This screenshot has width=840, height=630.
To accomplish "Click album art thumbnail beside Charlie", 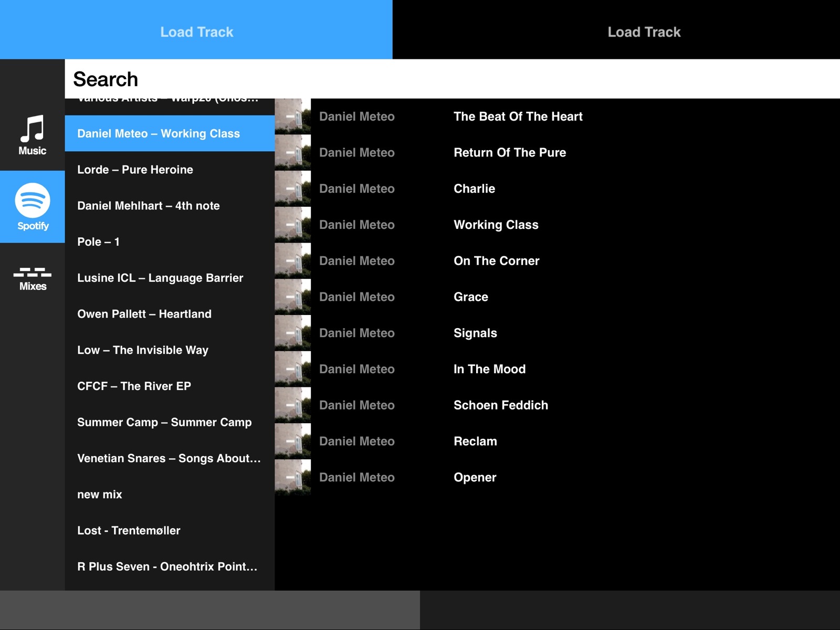I will (292, 188).
